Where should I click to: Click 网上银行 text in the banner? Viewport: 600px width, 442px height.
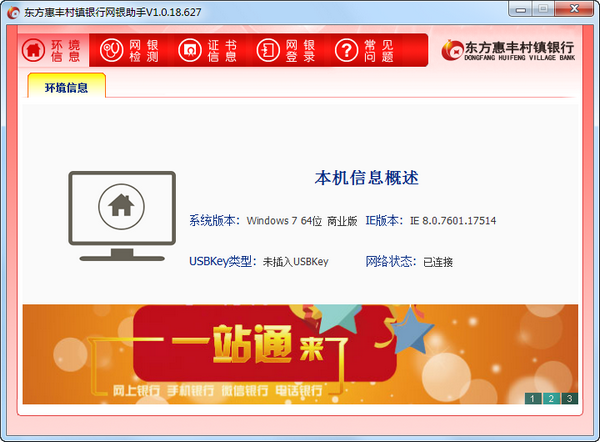pos(111,389)
